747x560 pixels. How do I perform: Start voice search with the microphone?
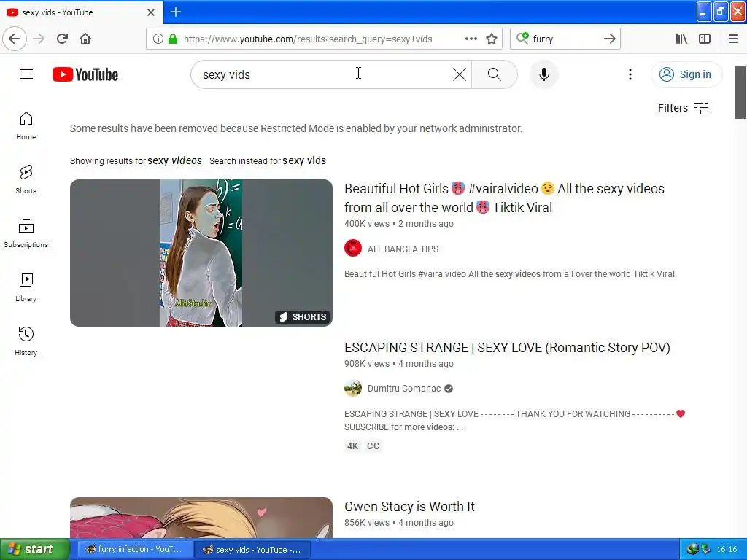tap(543, 74)
